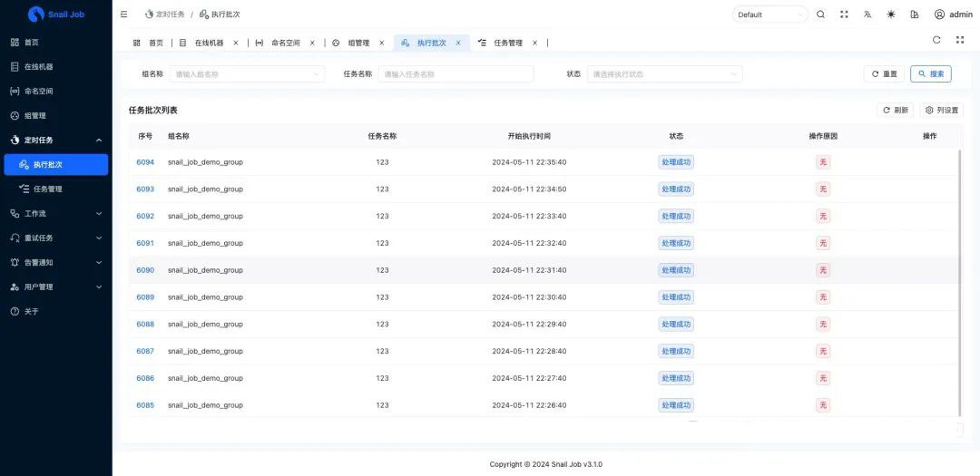
Task: Click the Snail Job logo
Action: (36, 15)
